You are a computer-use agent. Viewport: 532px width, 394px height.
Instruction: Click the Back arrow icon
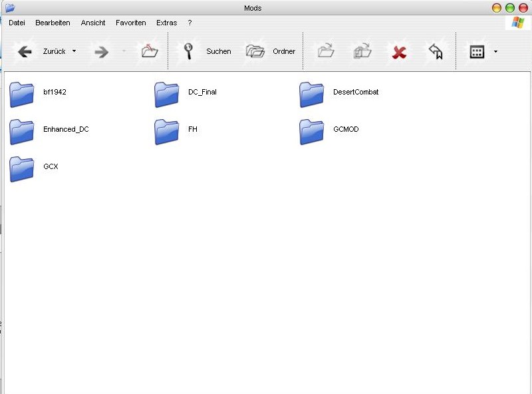[x=25, y=52]
